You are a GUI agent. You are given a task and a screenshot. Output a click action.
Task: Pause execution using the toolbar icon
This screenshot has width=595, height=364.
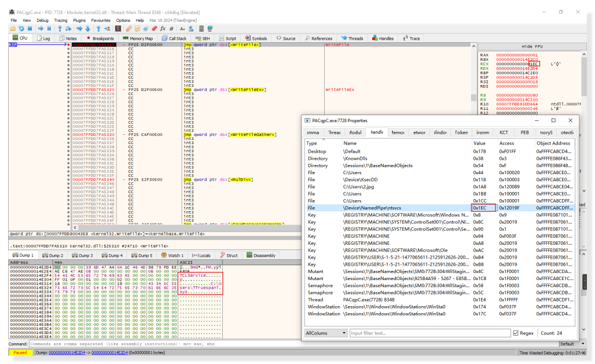(49, 28)
